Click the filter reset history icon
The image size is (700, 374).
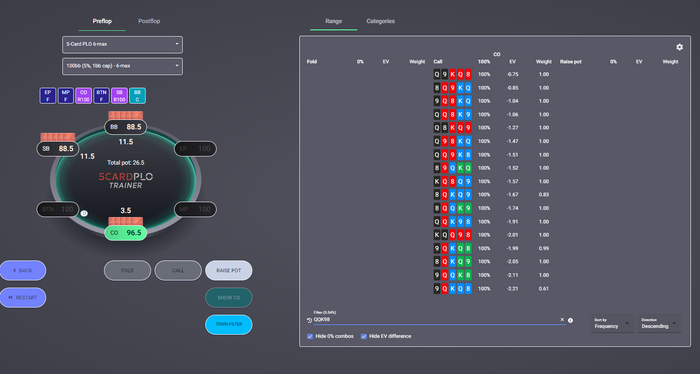coord(309,320)
